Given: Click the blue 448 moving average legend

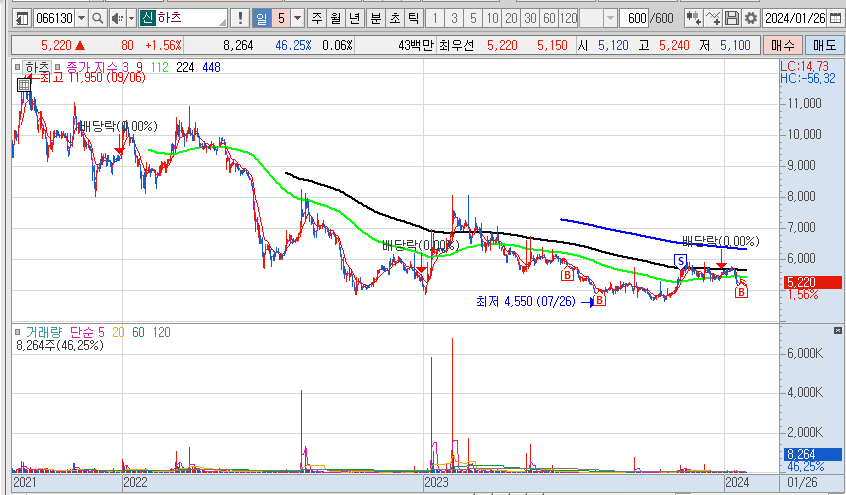Looking at the screenshot, I should 212,67.
